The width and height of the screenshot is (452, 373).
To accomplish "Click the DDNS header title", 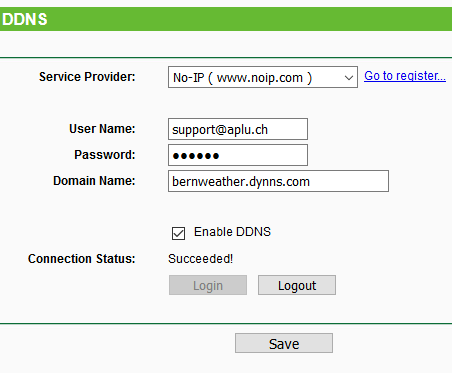I will (x=25, y=19).
